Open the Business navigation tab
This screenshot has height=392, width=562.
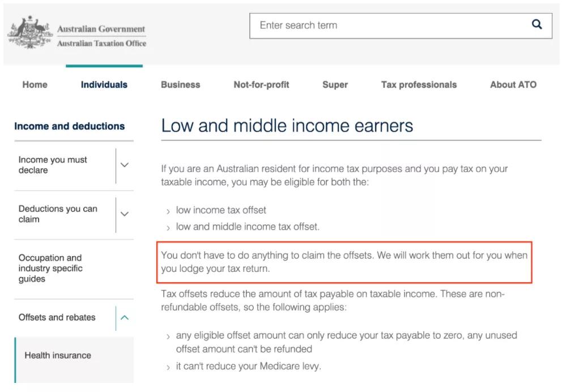click(180, 84)
